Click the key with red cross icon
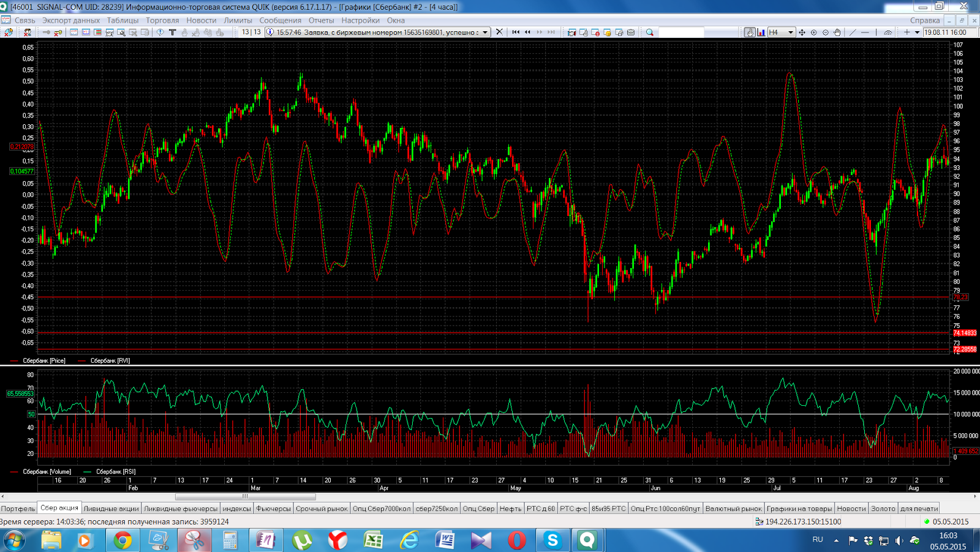 (58, 32)
